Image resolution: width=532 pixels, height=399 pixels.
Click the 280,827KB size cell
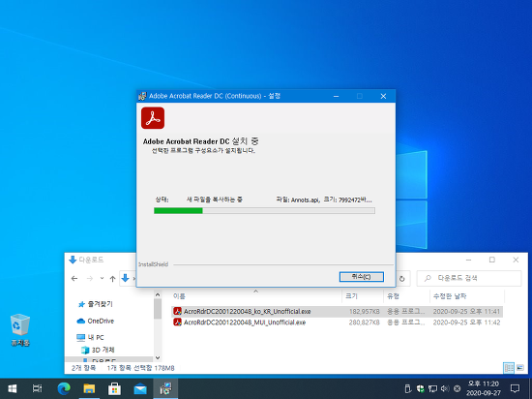pos(364,322)
